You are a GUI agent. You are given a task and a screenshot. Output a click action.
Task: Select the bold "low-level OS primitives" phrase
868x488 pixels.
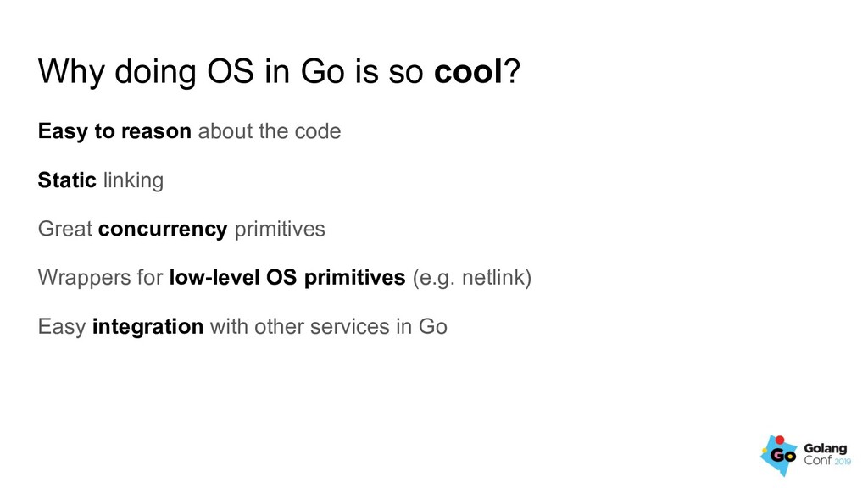[287, 278]
